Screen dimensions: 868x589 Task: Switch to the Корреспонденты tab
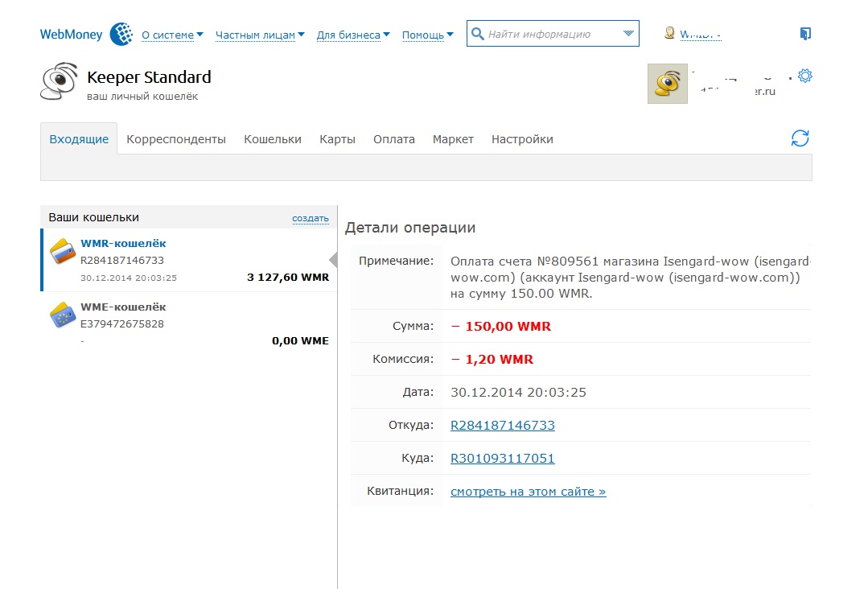click(176, 139)
